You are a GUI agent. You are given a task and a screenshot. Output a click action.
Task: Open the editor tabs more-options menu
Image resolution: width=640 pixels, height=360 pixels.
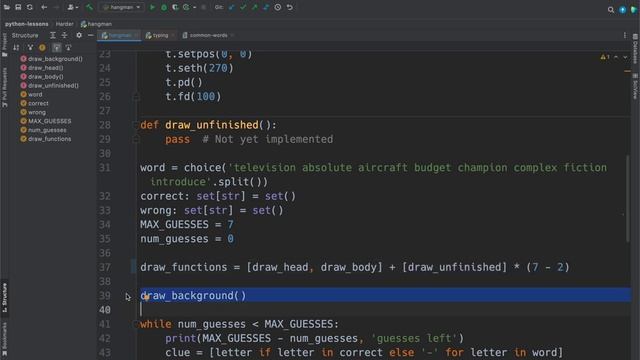(x=625, y=36)
